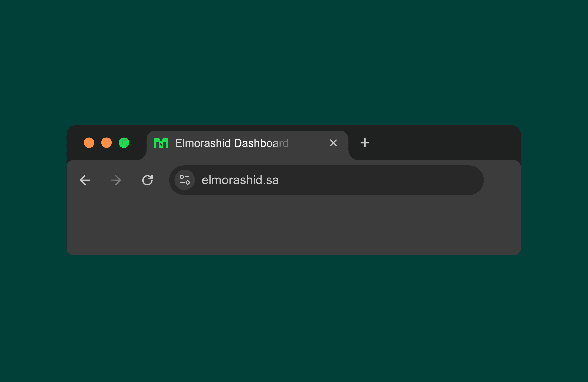Click the green M favicon logo

161,143
